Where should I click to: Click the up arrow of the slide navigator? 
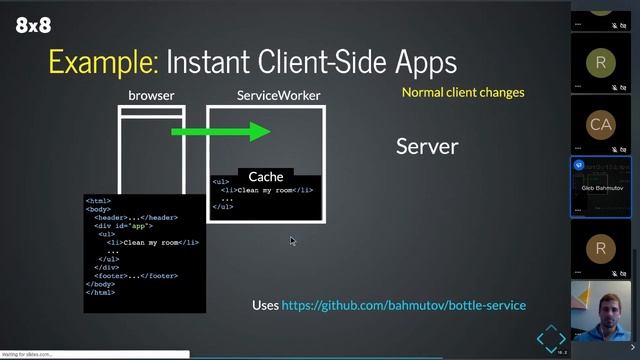pyautogui.click(x=551, y=328)
